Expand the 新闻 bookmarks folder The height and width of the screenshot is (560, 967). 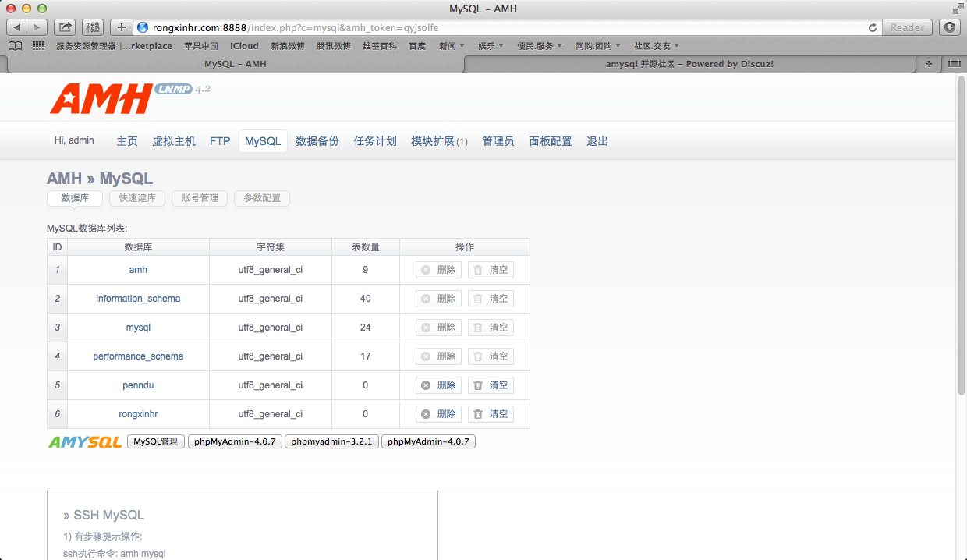452,46
